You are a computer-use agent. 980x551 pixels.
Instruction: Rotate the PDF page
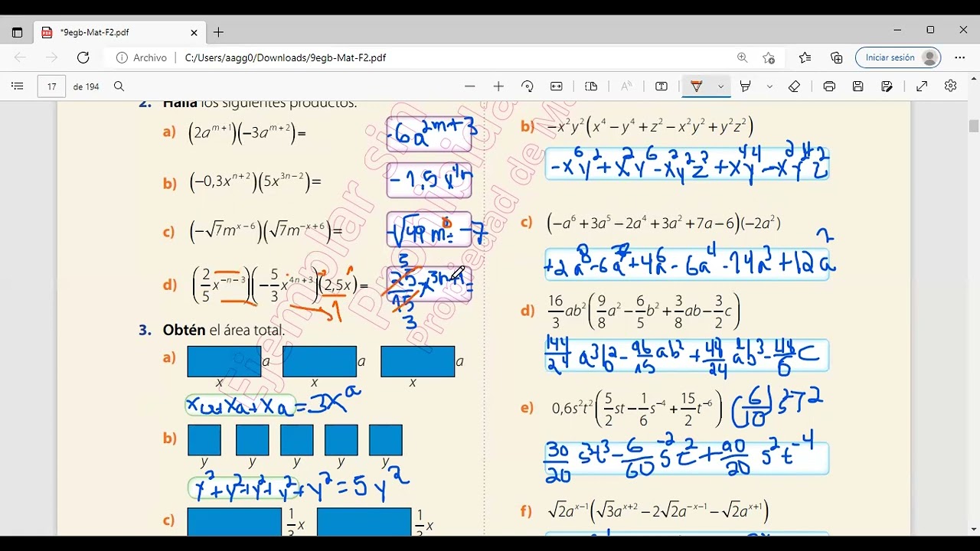tap(528, 86)
